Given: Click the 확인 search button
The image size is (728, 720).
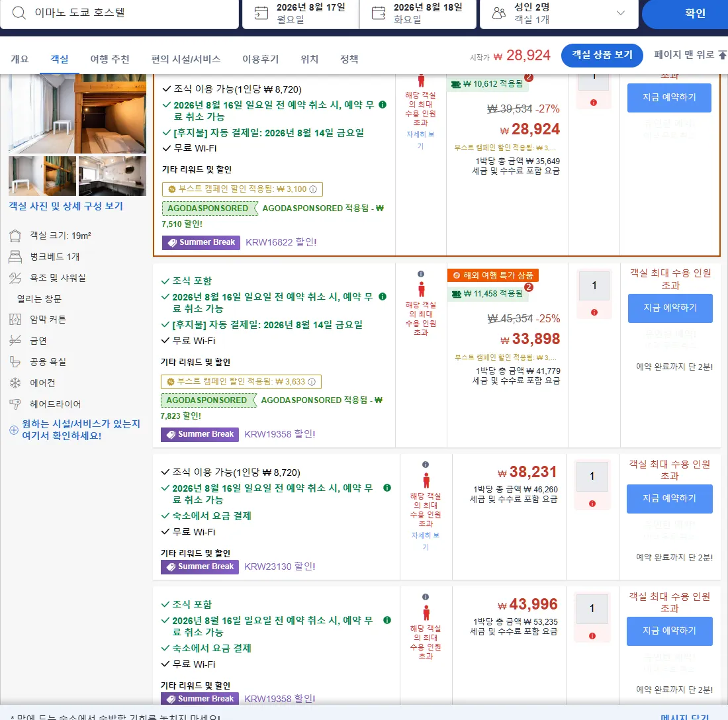Looking at the screenshot, I should [x=685, y=13].
